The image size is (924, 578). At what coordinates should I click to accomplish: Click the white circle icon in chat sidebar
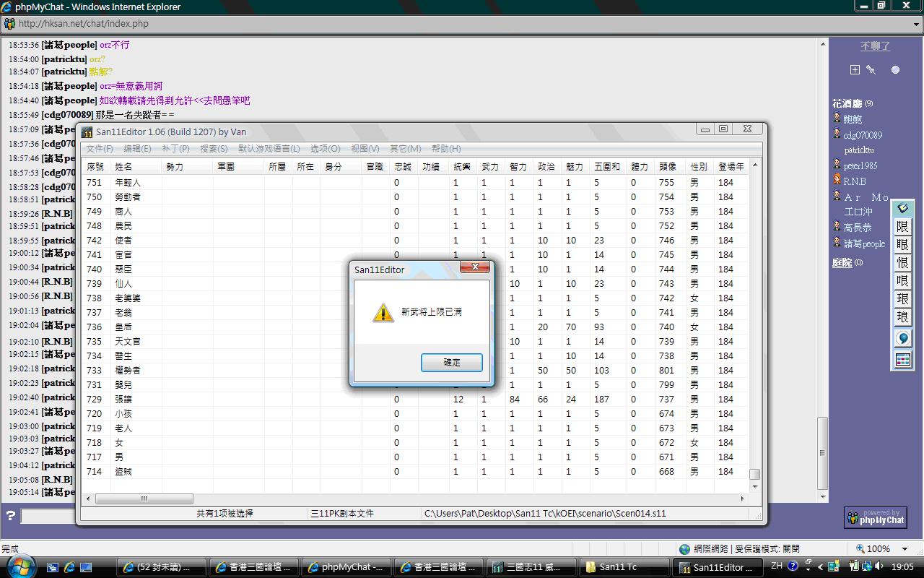tap(895, 70)
